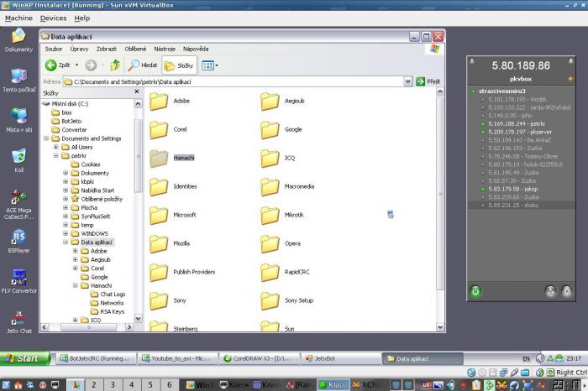
Task: Open Jetix Chat desktop shortcut
Action: pyautogui.click(x=18, y=322)
